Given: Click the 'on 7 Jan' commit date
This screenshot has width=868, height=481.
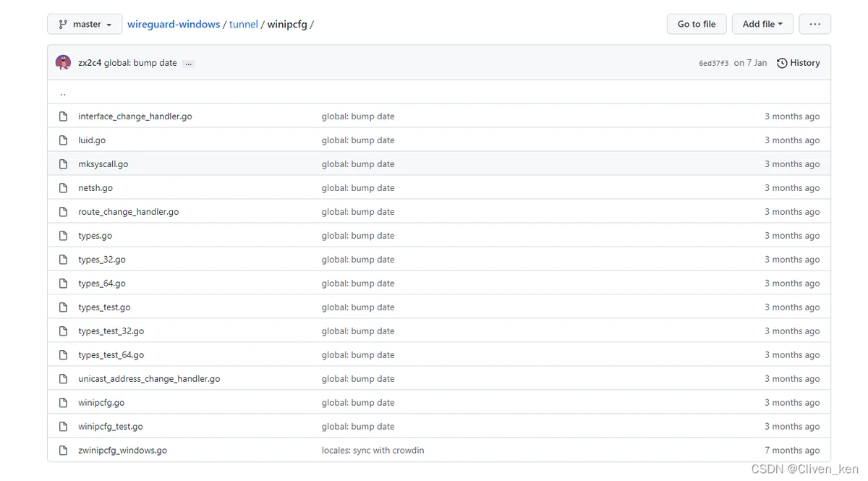Looking at the screenshot, I should point(750,63).
